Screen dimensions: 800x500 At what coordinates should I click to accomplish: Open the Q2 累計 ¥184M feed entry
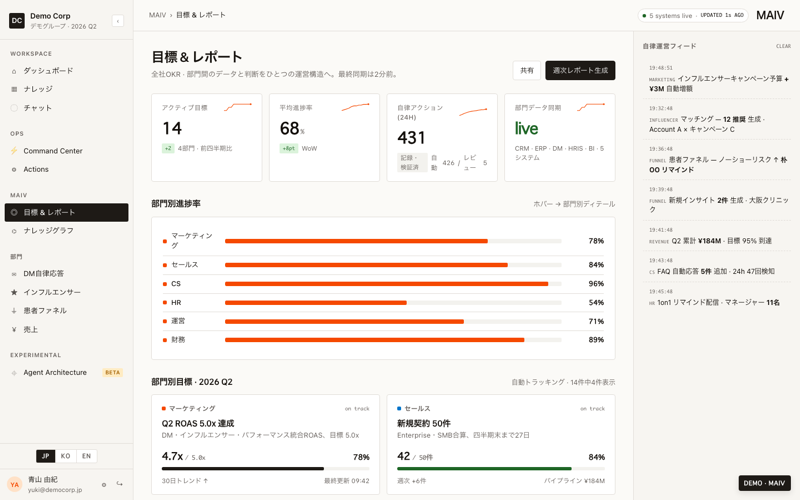point(719,236)
